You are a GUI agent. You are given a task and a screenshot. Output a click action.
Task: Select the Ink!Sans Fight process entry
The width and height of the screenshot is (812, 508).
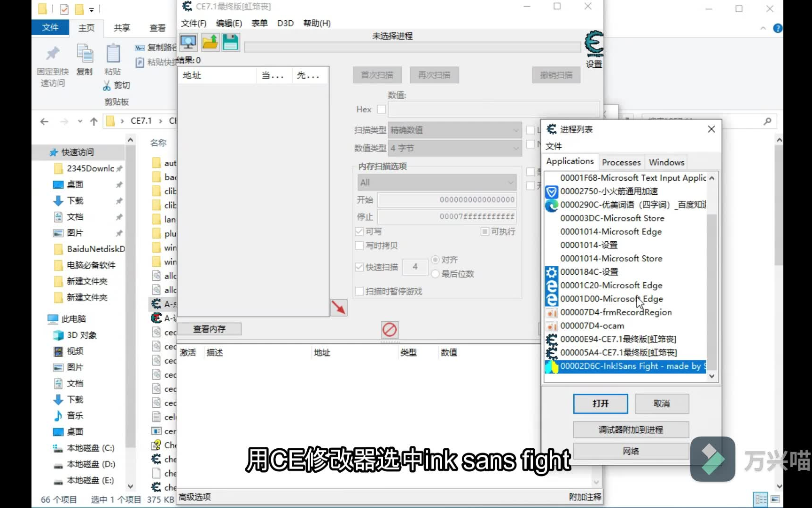pyautogui.click(x=625, y=366)
